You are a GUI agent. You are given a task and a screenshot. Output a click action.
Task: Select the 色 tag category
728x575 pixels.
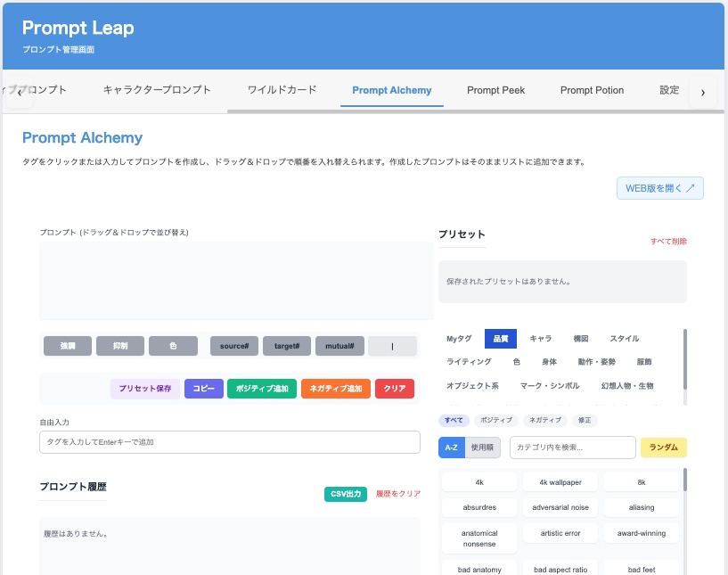pyautogui.click(x=516, y=362)
